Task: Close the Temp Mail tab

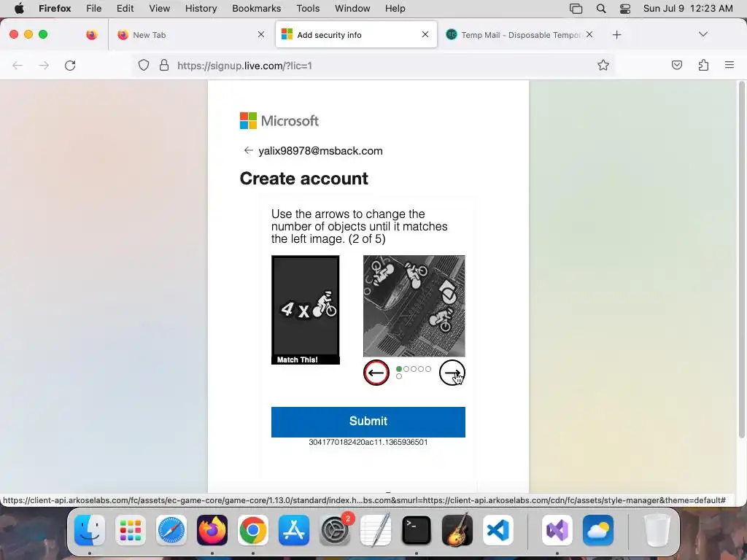Action: [x=589, y=34]
